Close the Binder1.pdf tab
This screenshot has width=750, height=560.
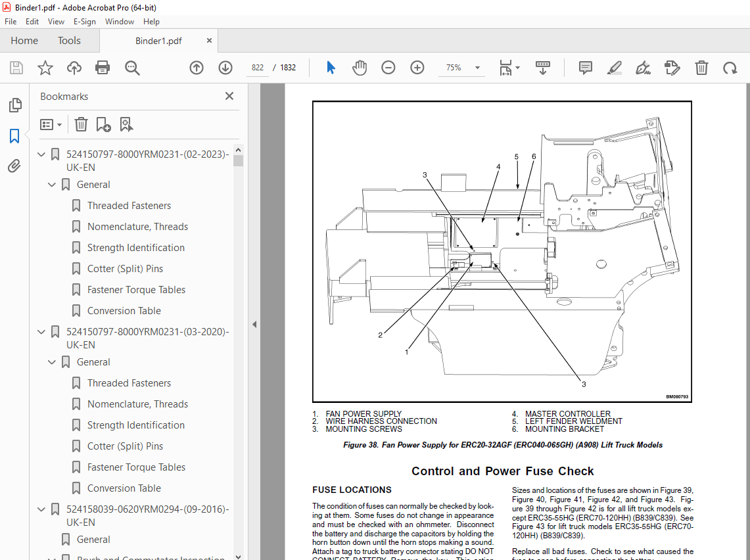click(x=209, y=41)
